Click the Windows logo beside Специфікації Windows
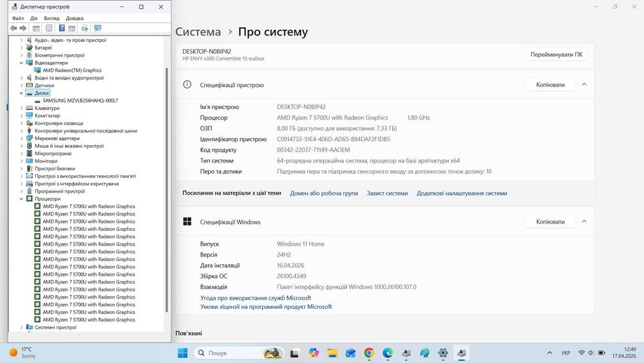Image resolution: width=644 pixels, height=363 pixels. [187, 222]
